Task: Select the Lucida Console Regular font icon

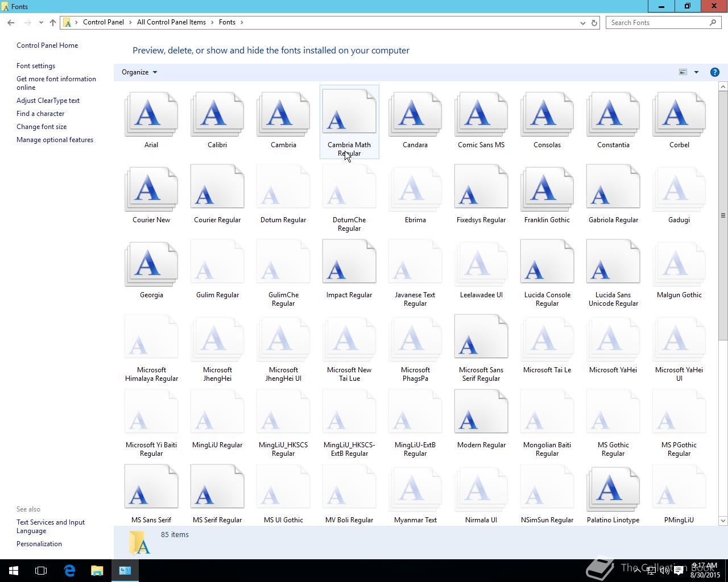Action: point(547,263)
